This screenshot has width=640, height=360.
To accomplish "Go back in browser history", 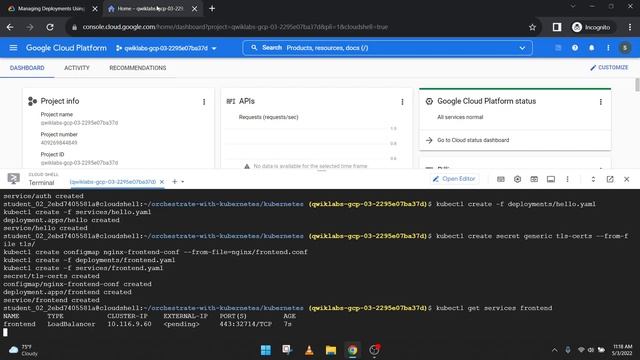I will click(10, 27).
